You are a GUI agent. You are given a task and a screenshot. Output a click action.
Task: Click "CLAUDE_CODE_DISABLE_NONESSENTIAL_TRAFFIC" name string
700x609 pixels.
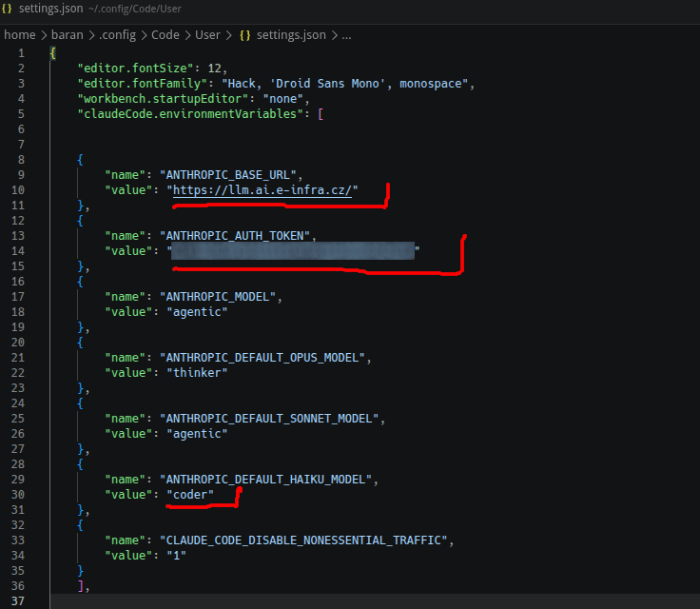pyautogui.click(x=303, y=540)
